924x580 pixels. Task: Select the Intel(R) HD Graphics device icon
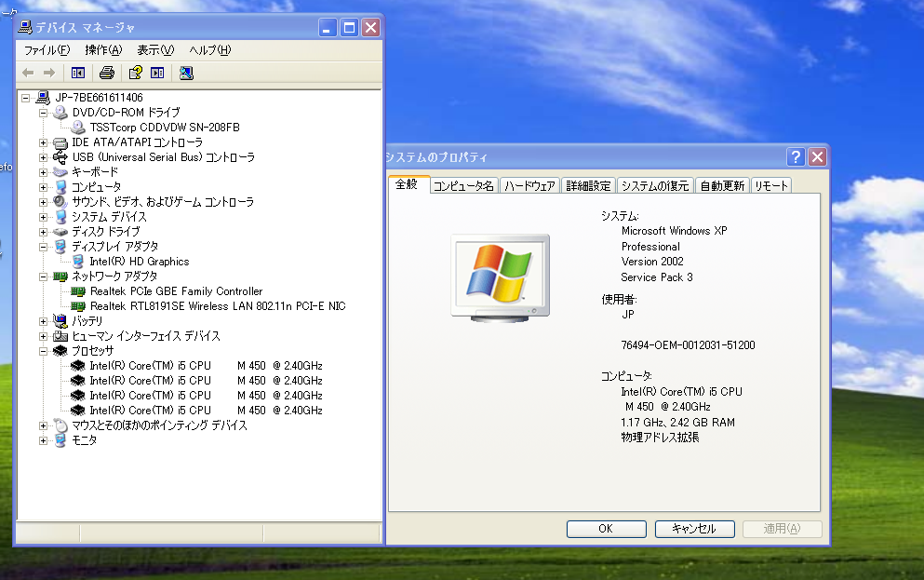point(78,261)
